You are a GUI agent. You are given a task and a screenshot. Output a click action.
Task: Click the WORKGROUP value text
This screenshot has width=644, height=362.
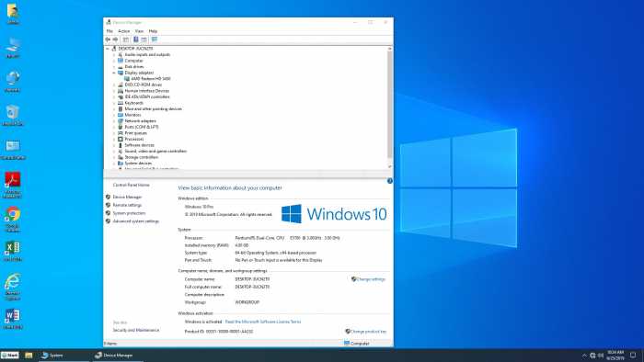[x=247, y=302]
